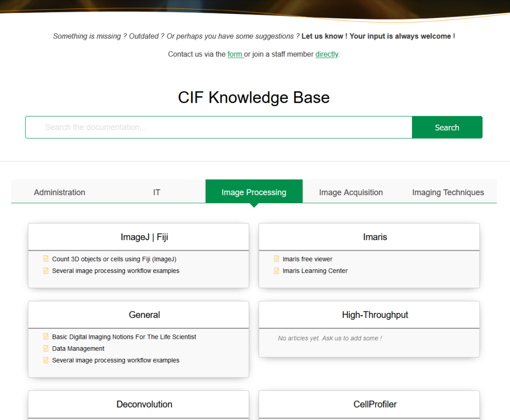This screenshot has height=420, width=510.
Task: Click document icon next to Imaris free viewer
Action: (276, 259)
